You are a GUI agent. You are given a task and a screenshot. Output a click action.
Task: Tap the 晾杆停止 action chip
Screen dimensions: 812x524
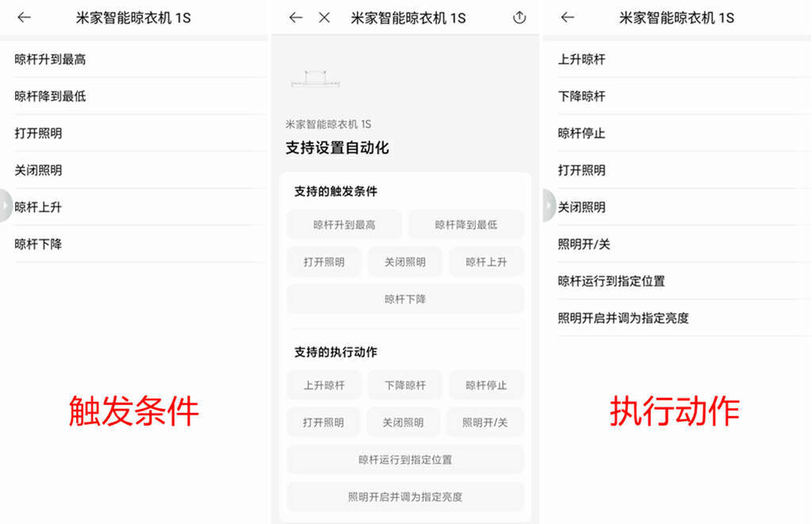[x=486, y=385]
